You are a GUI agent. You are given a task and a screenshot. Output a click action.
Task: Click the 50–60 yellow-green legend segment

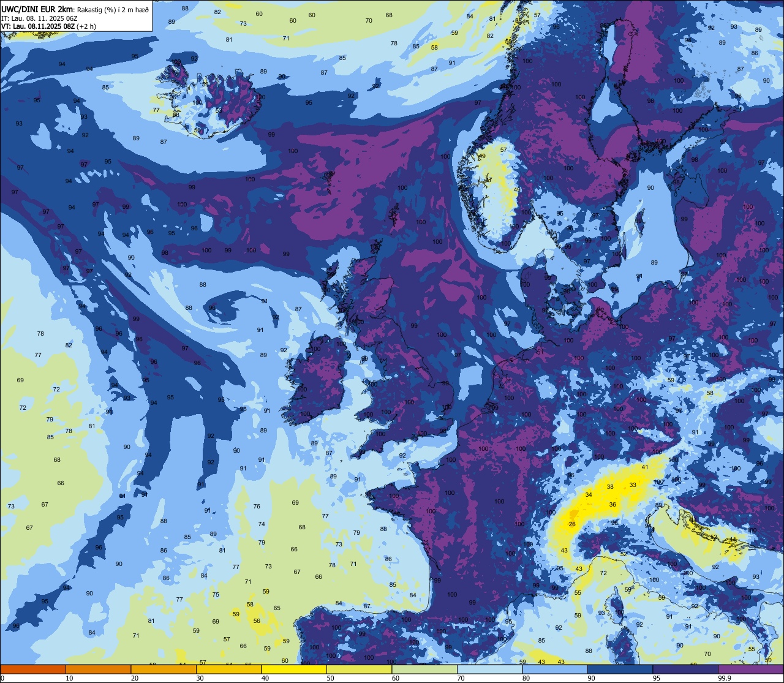click(x=359, y=669)
